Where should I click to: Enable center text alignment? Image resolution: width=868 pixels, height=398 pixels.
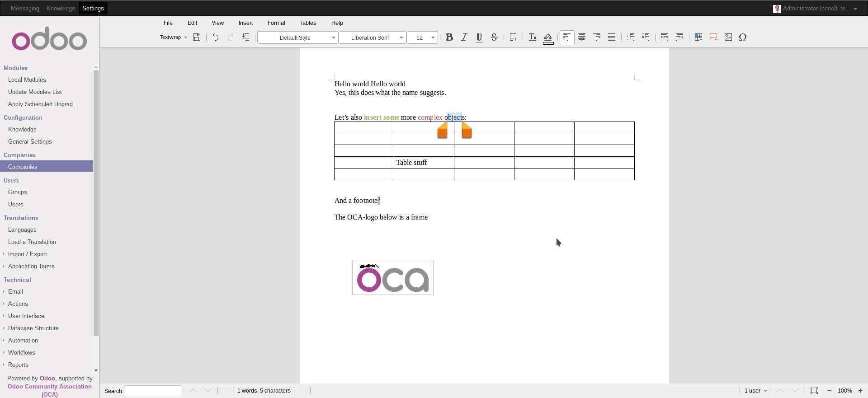click(x=582, y=37)
